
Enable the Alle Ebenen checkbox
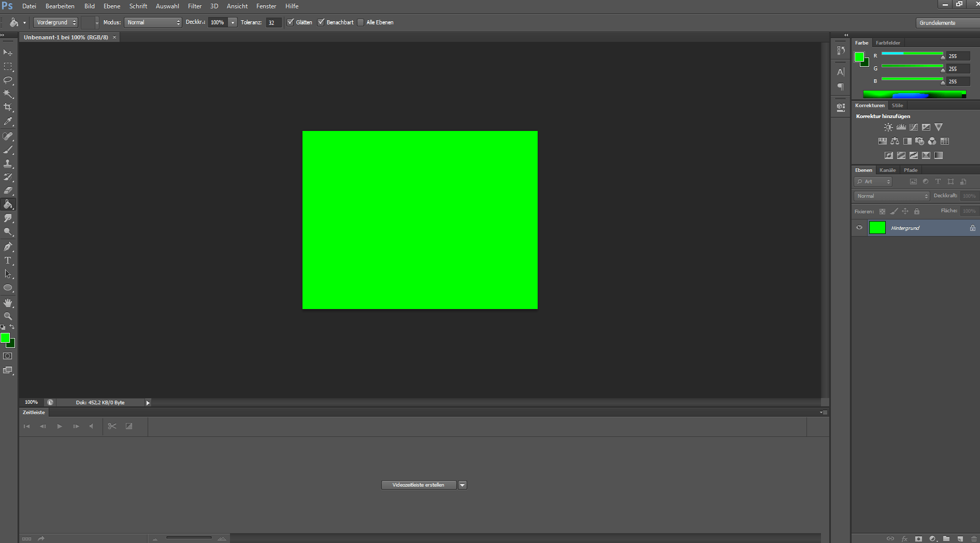point(361,22)
